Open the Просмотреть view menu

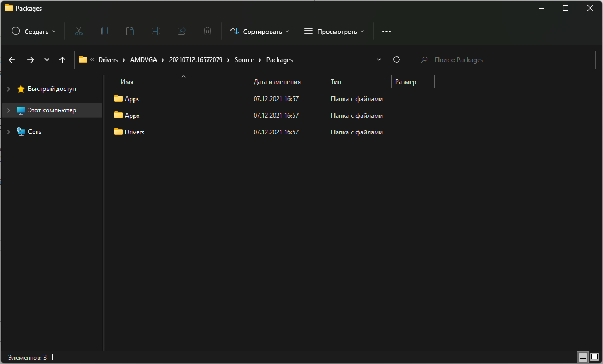coord(334,32)
